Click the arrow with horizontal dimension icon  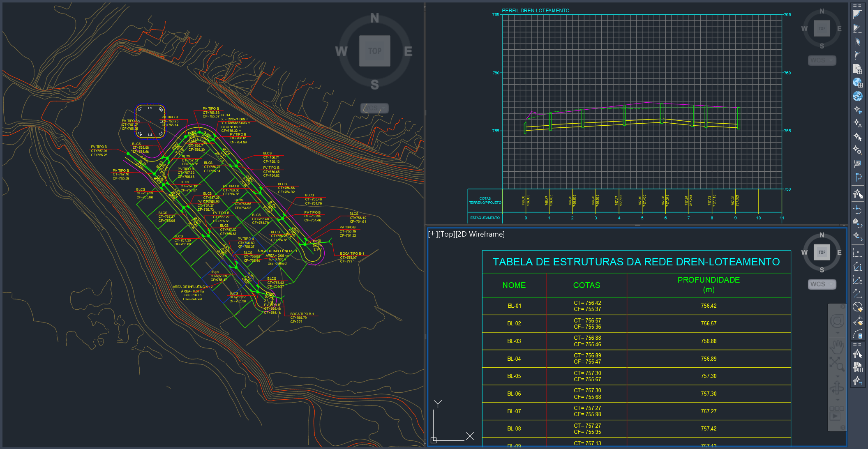[857, 294]
